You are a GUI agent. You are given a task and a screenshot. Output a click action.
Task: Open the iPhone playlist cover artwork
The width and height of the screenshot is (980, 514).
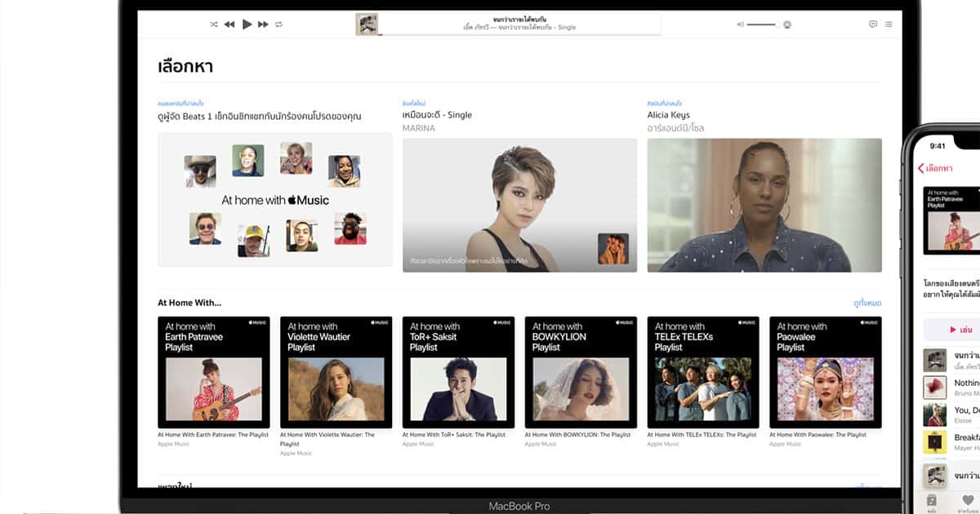952,220
